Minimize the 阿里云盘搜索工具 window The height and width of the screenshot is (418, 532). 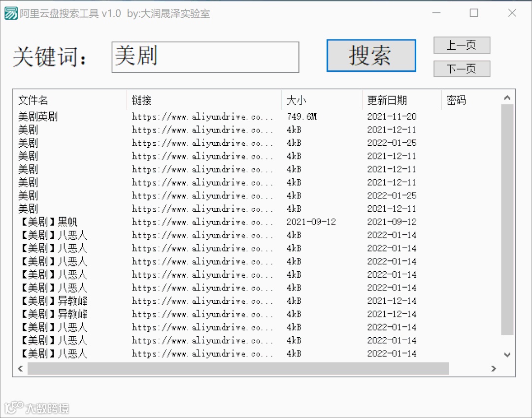tap(436, 13)
